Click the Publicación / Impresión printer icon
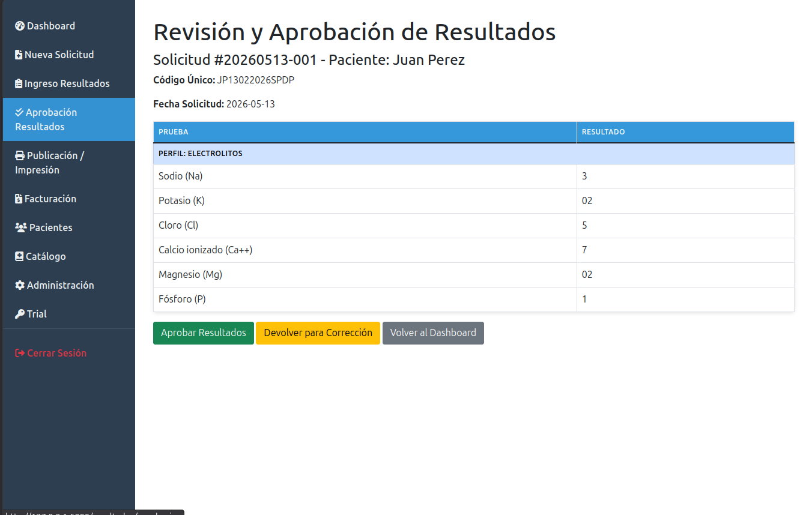 point(20,155)
